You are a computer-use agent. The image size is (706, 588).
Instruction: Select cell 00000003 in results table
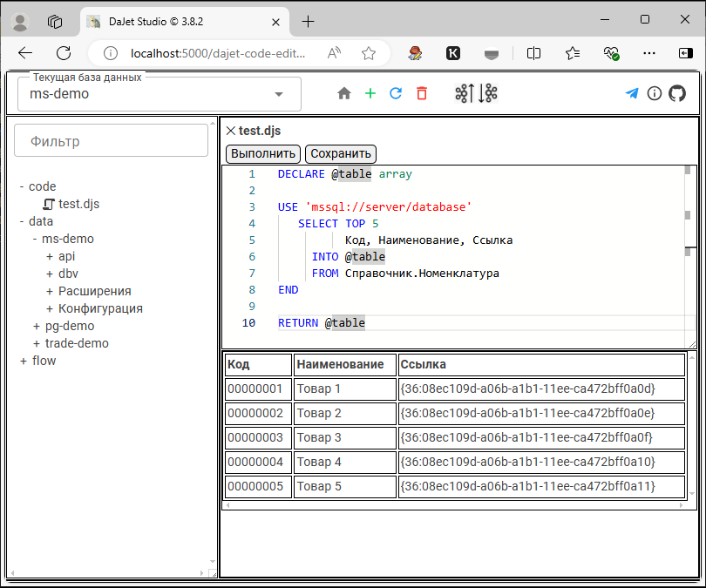(x=259, y=437)
